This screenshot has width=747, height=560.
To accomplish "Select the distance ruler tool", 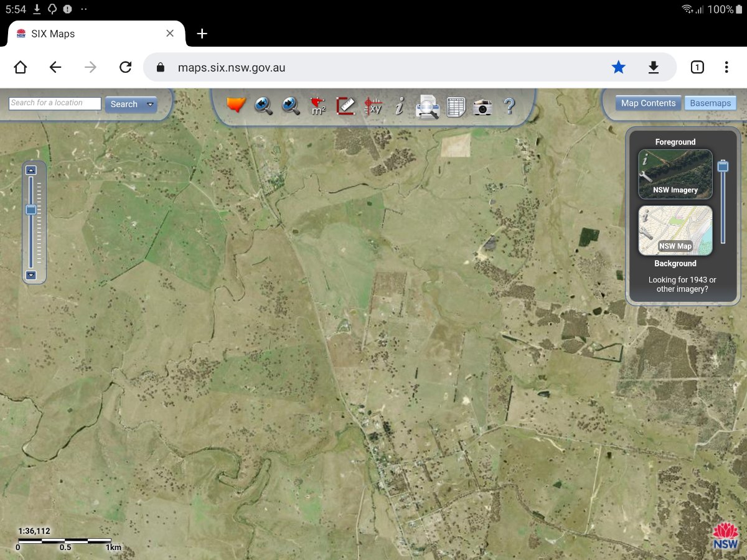I will [x=345, y=106].
